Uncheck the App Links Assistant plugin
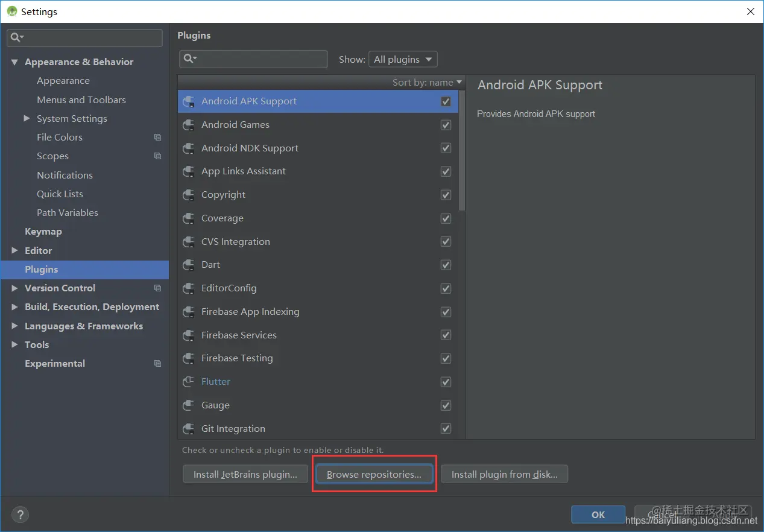 [446, 171]
